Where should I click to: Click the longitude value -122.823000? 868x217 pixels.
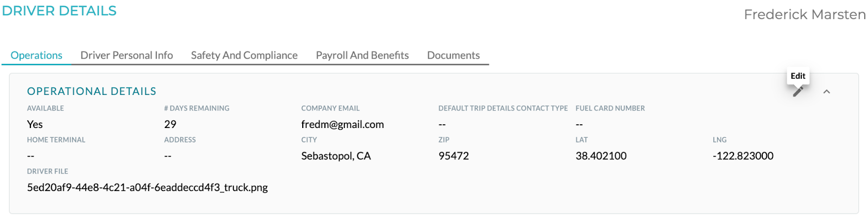coord(743,156)
